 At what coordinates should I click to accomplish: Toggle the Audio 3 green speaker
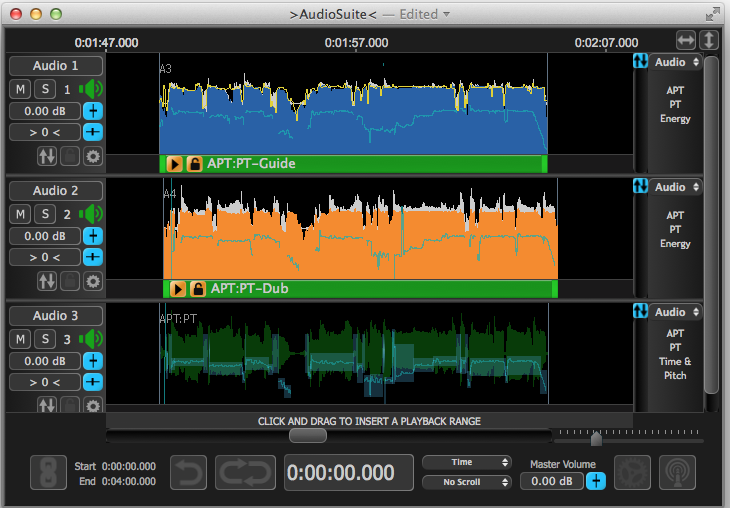click(x=93, y=339)
